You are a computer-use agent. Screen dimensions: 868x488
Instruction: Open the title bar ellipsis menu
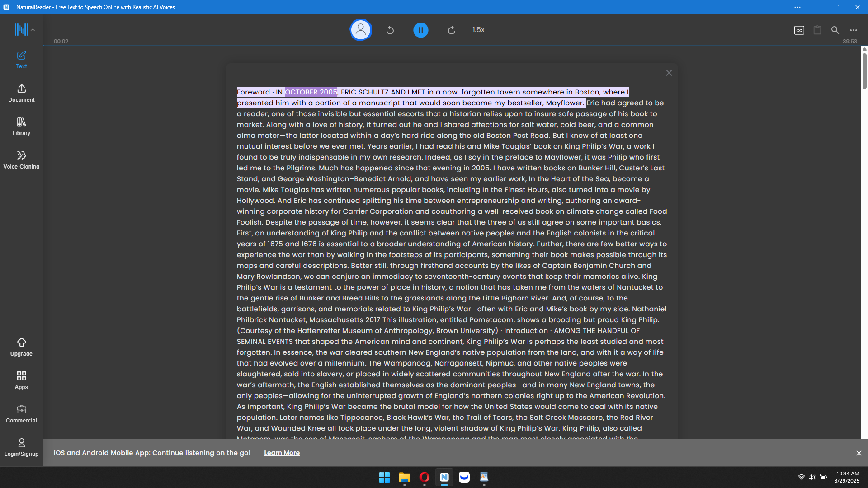[x=797, y=7]
